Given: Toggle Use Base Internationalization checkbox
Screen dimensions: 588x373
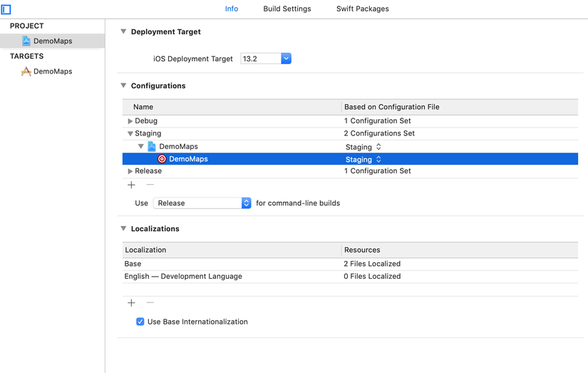Looking at the screenshot, I should (140, 322).
